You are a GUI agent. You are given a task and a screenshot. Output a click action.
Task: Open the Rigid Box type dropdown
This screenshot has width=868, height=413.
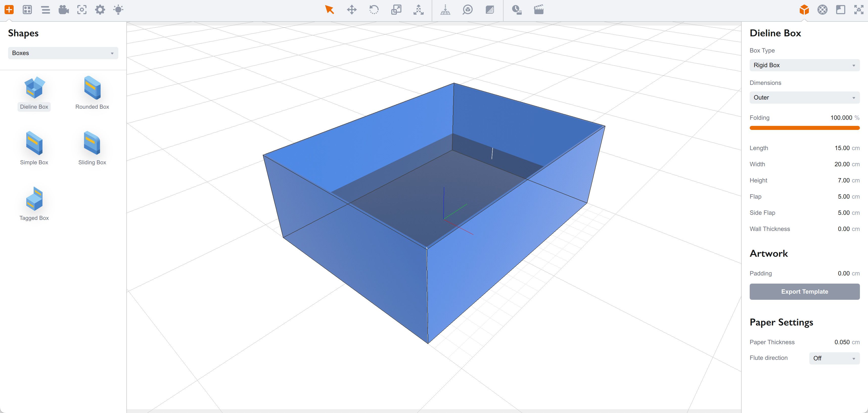pos(804,65)
